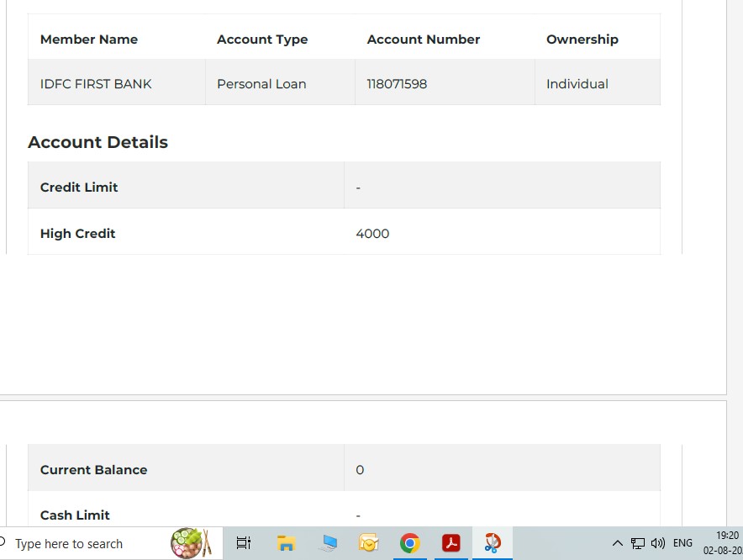The width and height of the screenshot is (743, 560).
Task: Open Adobe Acrobat Reader from the taskbar
Action: (x=451, y=543)
